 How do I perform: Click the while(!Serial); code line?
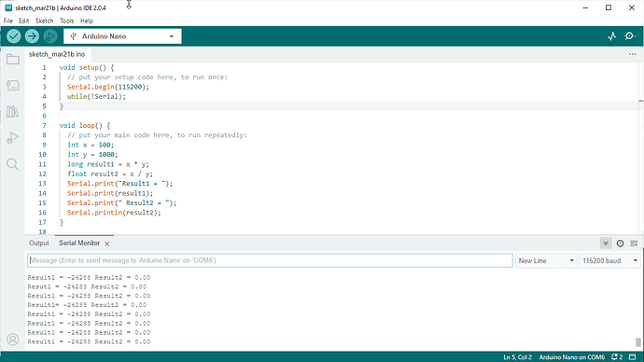coord(96,96)
